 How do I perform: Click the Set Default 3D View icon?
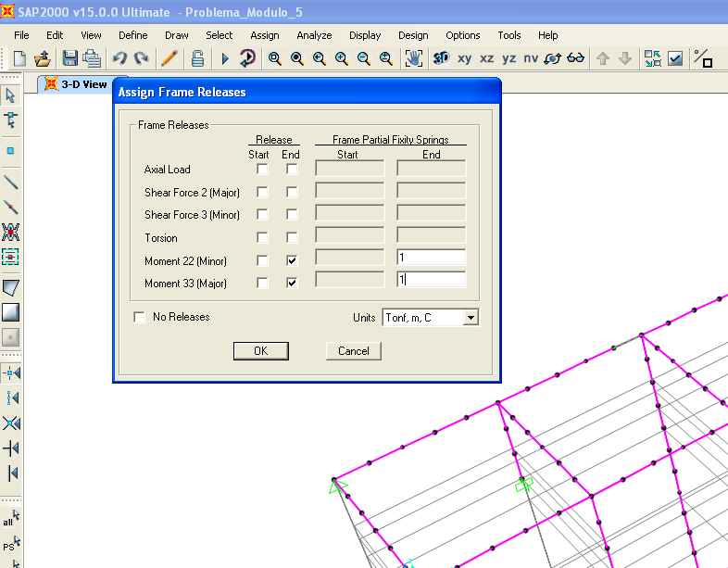[441, 58]
